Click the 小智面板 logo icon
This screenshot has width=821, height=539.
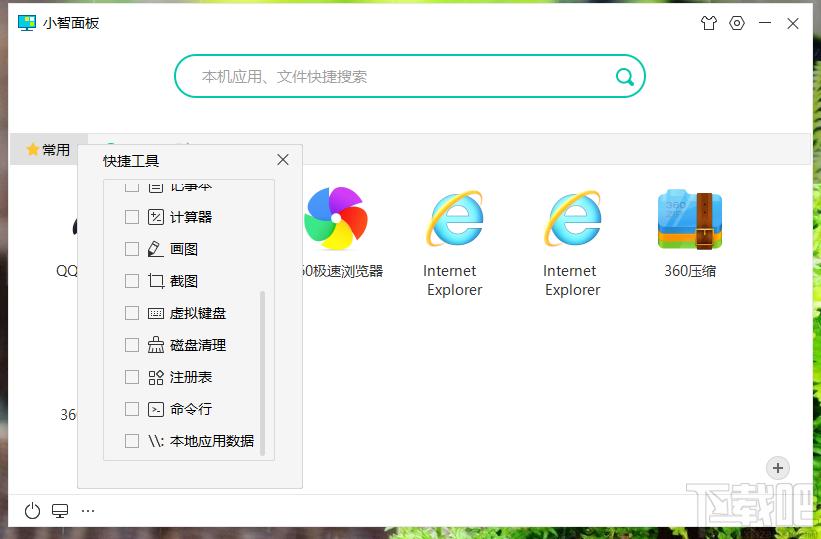[27, 23]
